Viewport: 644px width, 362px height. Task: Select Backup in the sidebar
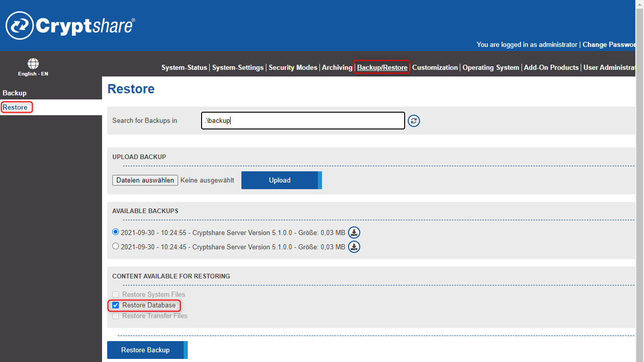coord(15,93)
